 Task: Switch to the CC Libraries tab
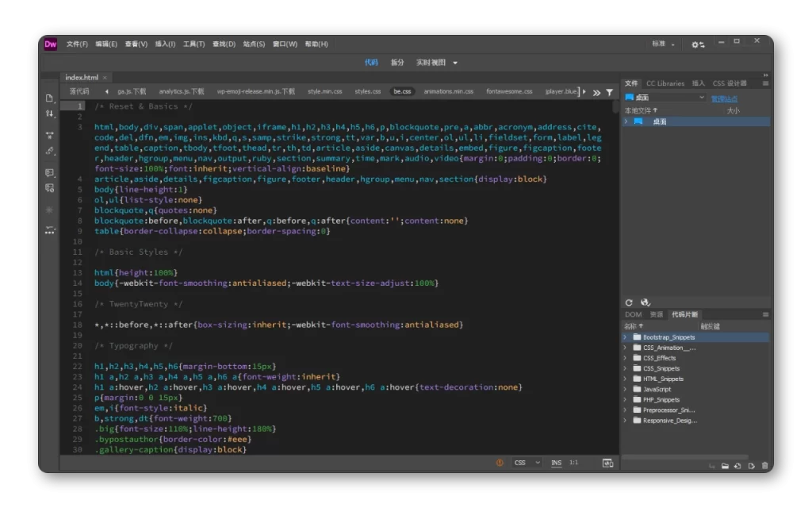pyautogui.click(x=665, y=83)
